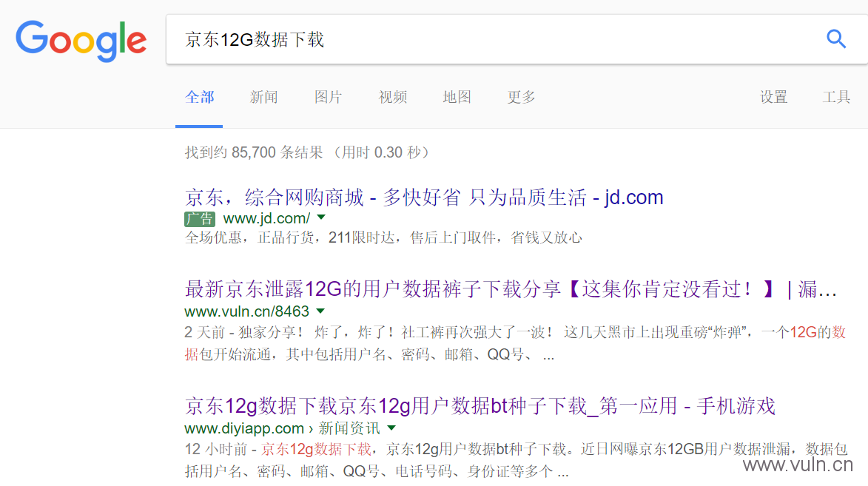Click the www.diyiapp.com green URL
Screen dimensions: 868x486
pyautogui.click(x=244, y=428)
